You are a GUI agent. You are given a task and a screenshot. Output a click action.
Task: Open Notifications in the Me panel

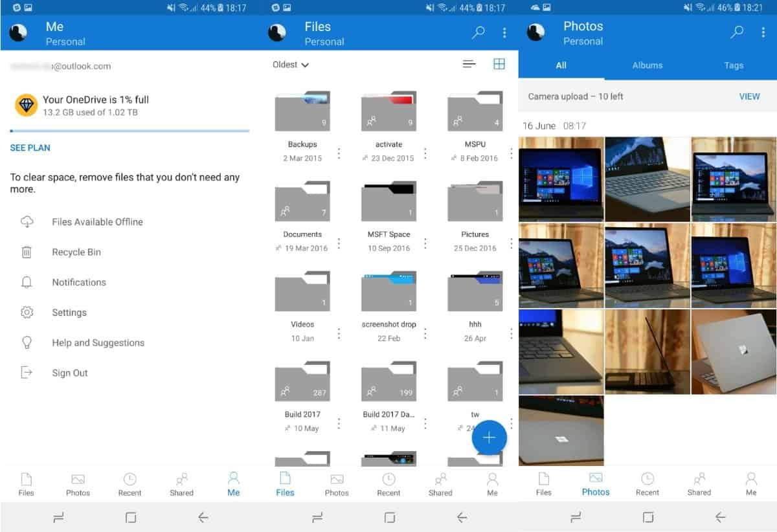pyautogui.click(x=79, y=282)
